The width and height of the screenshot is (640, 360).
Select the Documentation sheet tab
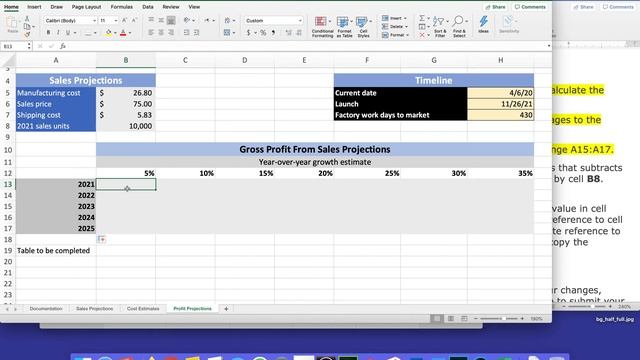coord(46,309)
